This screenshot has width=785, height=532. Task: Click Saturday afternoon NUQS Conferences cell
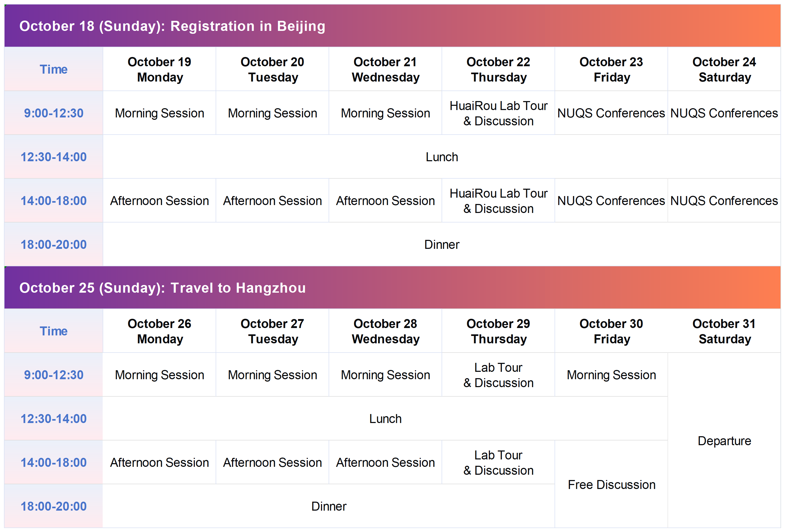(724, 200)
